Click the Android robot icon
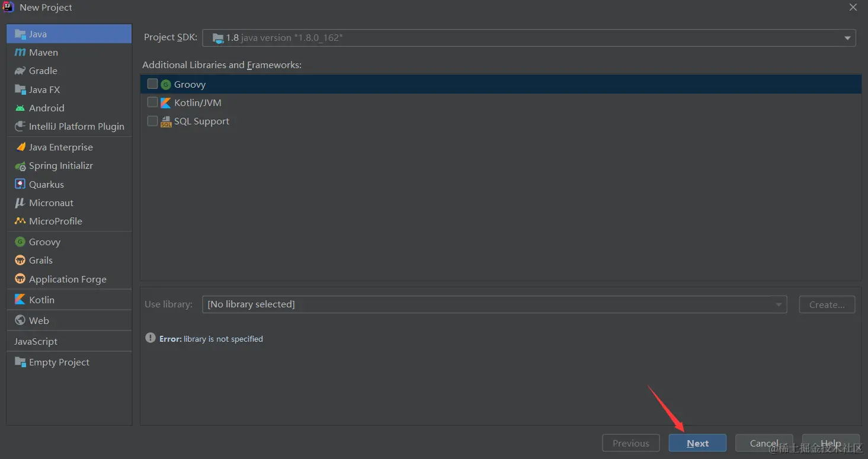Screen dimensions: 868x459 pos(20,108)
